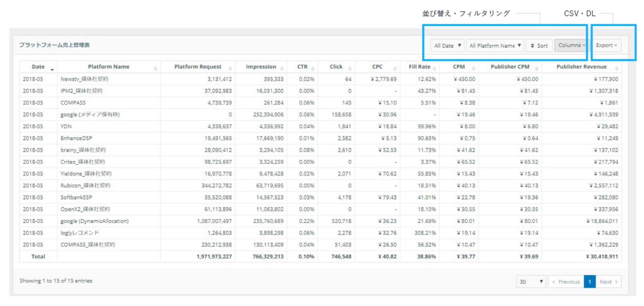Click the Fill Rate column header
Image resolution: width=644 pixels, height=306 pixels.
(419, 67)
